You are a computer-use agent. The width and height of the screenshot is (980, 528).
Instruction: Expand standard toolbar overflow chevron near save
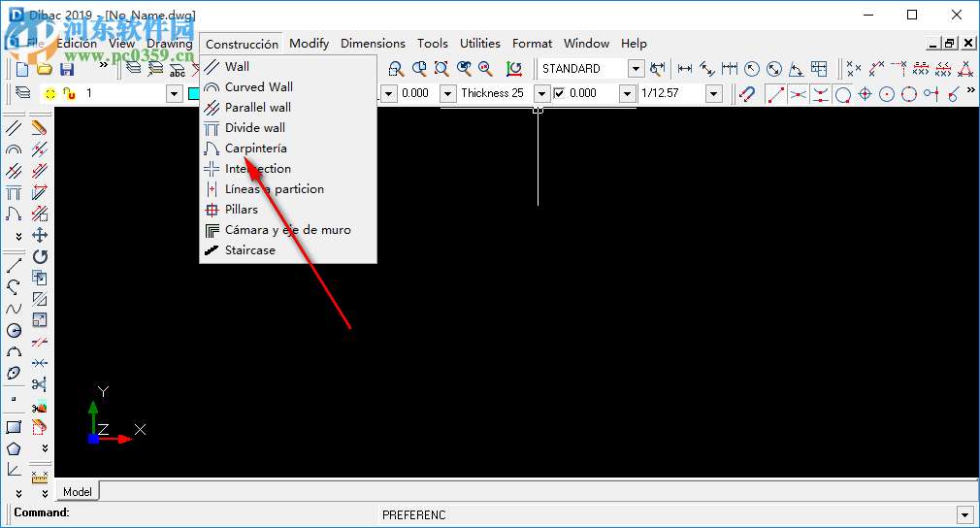(103, 64)
